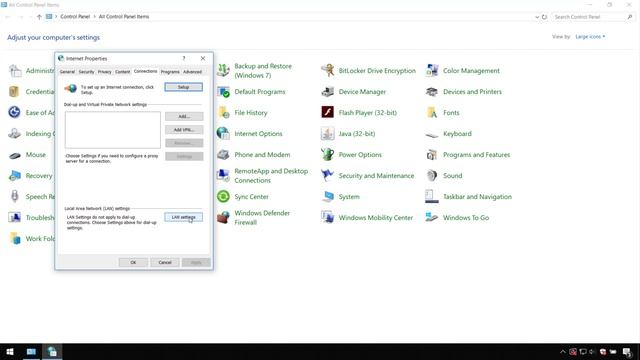The height and width of the screenshot is (360, 640).
Task: Switch to the Programs tab
Action: coord(170,72)
